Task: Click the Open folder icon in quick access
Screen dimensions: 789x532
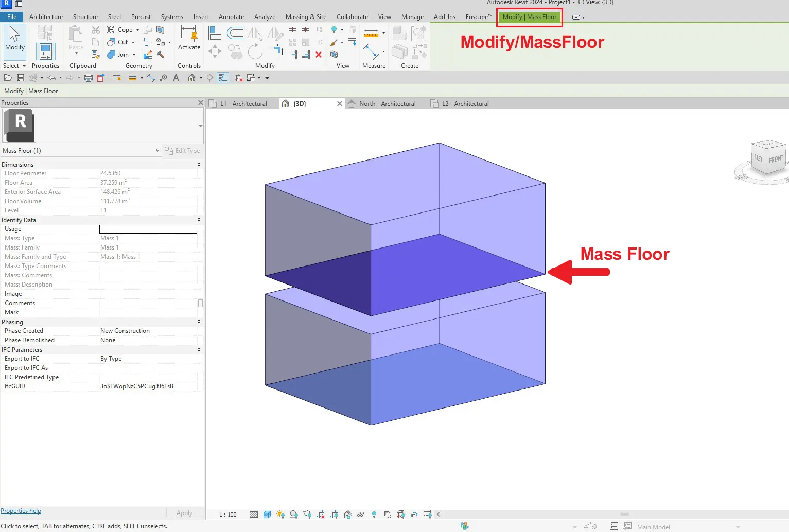Action: pos(8,78)
